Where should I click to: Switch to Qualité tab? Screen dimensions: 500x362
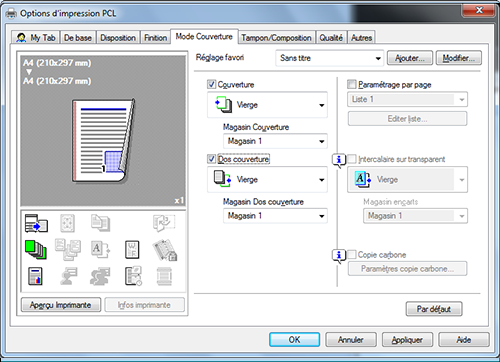[331, 38]
